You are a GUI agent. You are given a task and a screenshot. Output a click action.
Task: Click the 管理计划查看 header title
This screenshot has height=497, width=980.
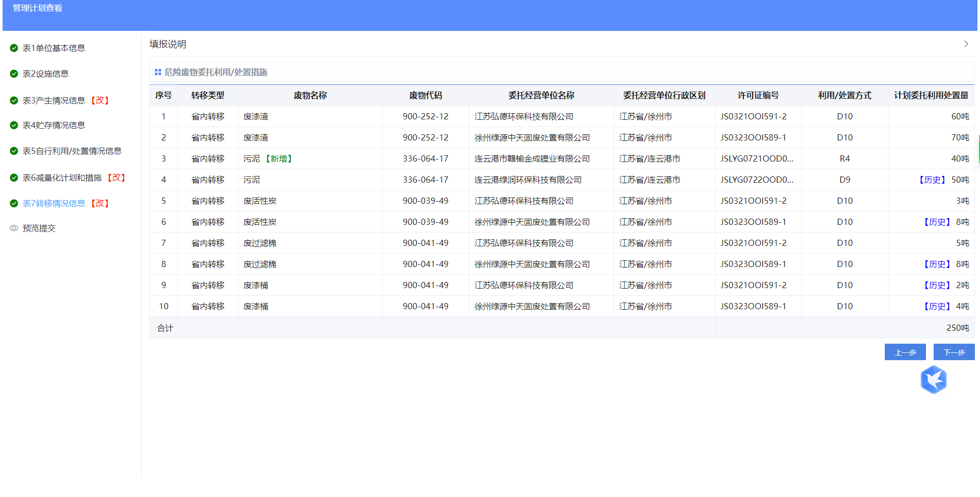[37, 8]
